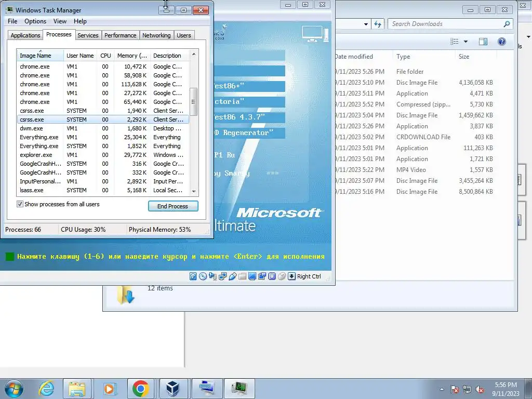Screen dimensions: 532x399
Task: Launch Internet Explorer from the taskbar
Action: (x=46, y=389)
